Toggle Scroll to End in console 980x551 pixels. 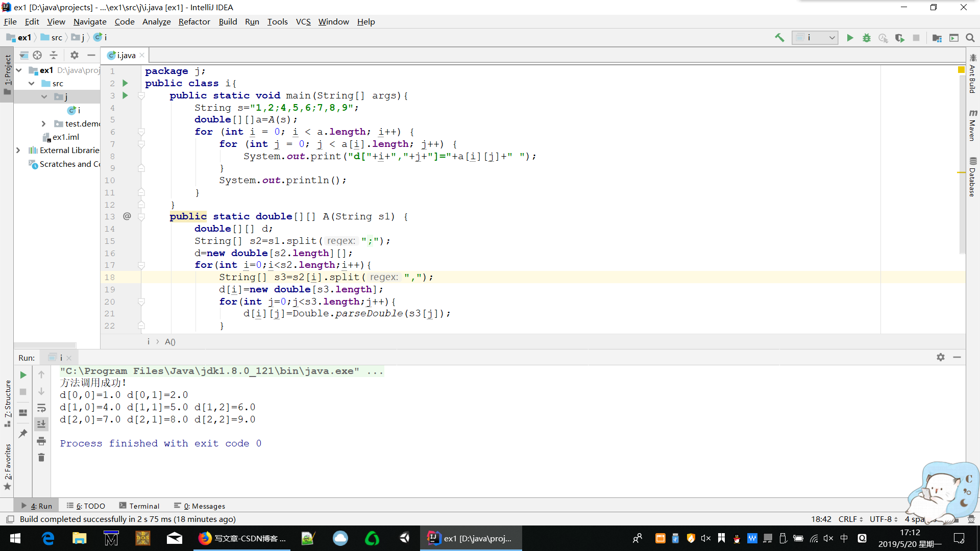point(41,424)
